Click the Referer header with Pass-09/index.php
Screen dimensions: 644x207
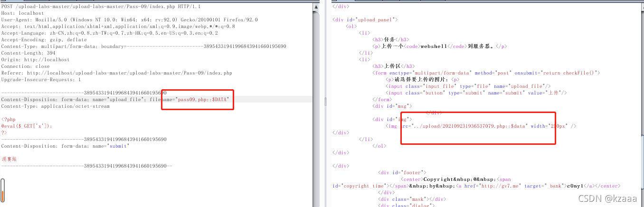coord(117,73)
